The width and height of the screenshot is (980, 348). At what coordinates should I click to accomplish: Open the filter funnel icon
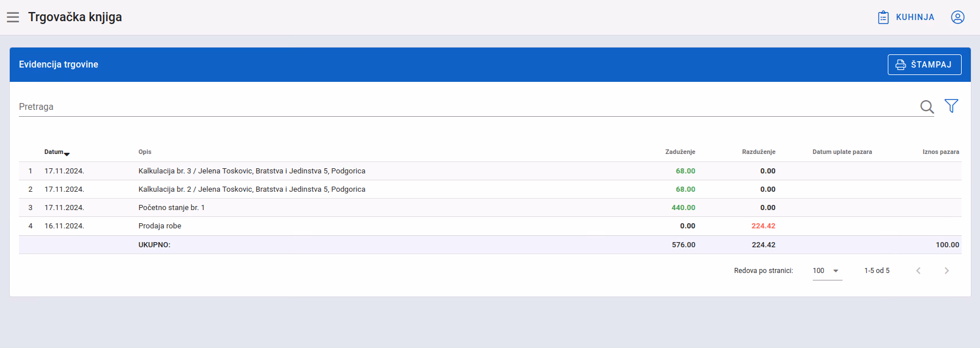coord(951,106)
